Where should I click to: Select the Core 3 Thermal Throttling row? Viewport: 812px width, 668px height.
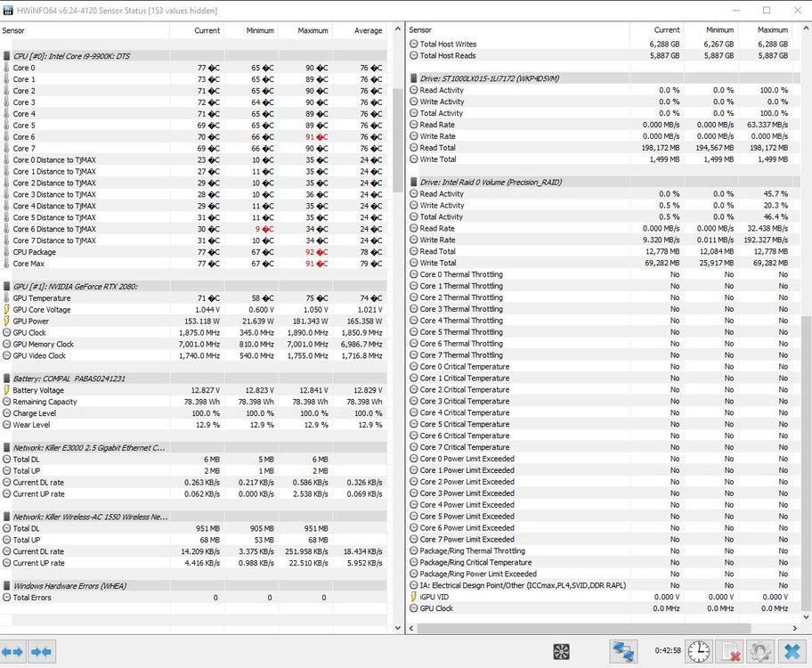click(460, 309)
